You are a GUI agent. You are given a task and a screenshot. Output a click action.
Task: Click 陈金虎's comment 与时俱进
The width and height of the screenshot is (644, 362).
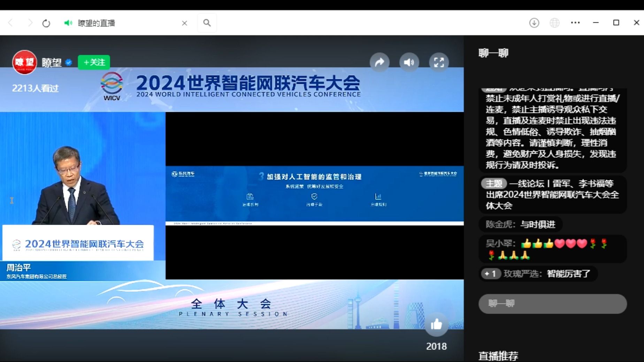tap(521, 225)
